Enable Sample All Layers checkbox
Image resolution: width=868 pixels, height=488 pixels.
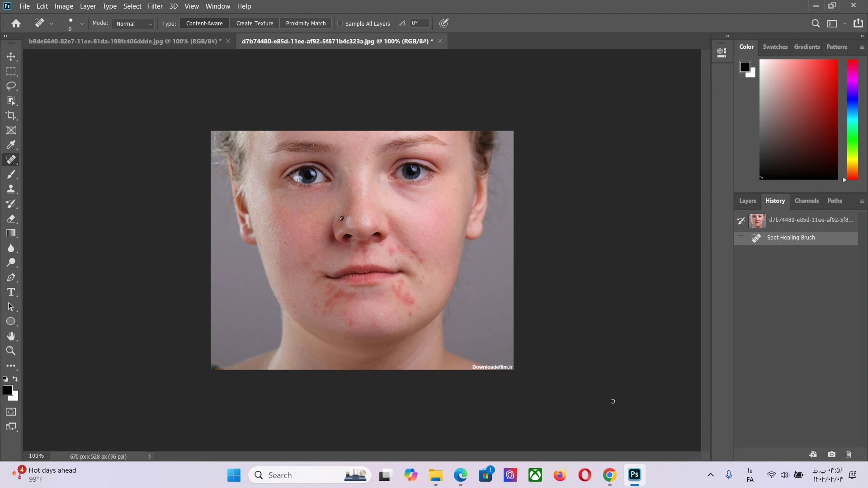click(x=340, y=23)
